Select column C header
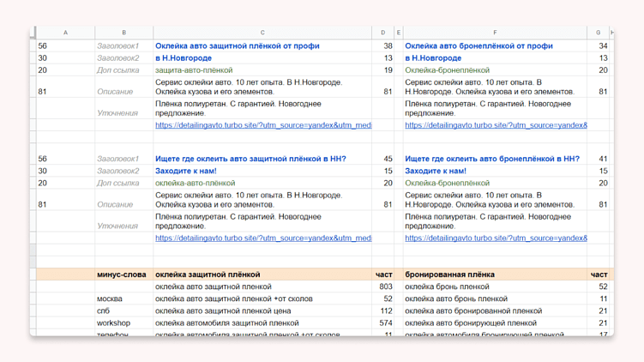The height and width of the screenshot is (362, 644). pos(262,33)
